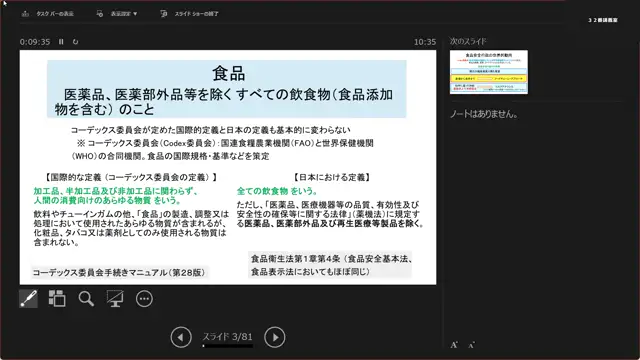This screenshot has height=360, width=640.
Task: Click the タスク バーの表示 label
Action: 55,13
